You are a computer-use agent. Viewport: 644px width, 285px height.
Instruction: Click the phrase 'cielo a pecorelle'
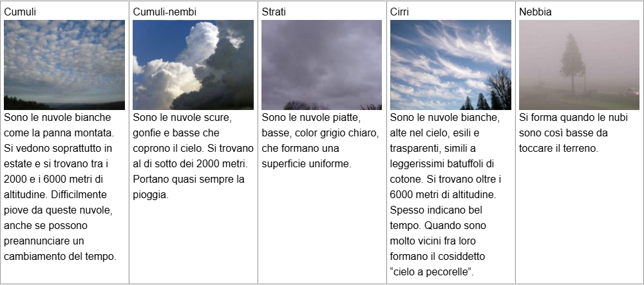pyautogui.click(x=431, y=272)
